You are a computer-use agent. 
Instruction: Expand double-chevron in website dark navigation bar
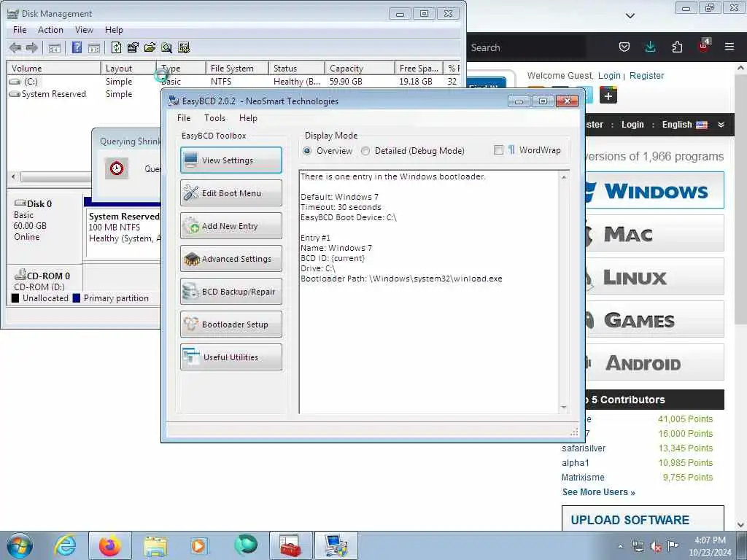point(721,125)
